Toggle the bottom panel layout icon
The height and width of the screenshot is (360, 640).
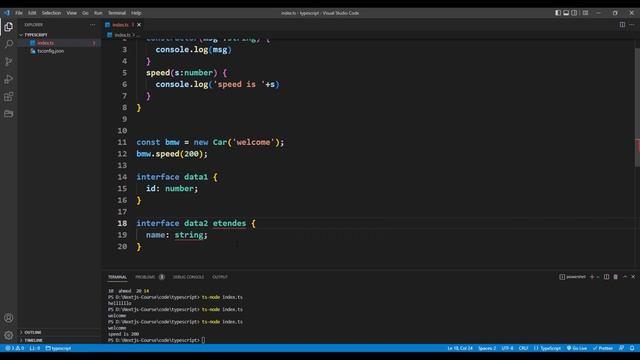pos(566,13)
